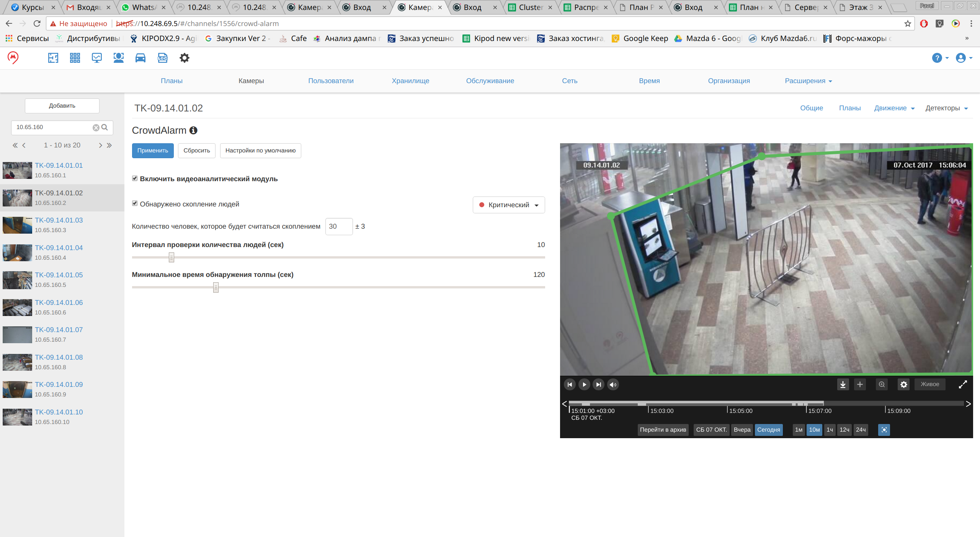Select camera TK-09.14.01.03 link

pyautogui.click(x=59, y=220)
